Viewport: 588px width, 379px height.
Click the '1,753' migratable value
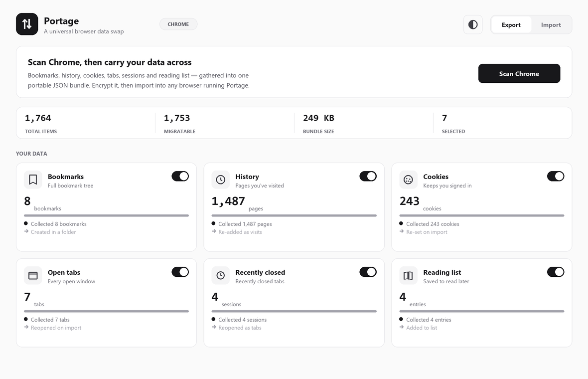pos(177,118)
